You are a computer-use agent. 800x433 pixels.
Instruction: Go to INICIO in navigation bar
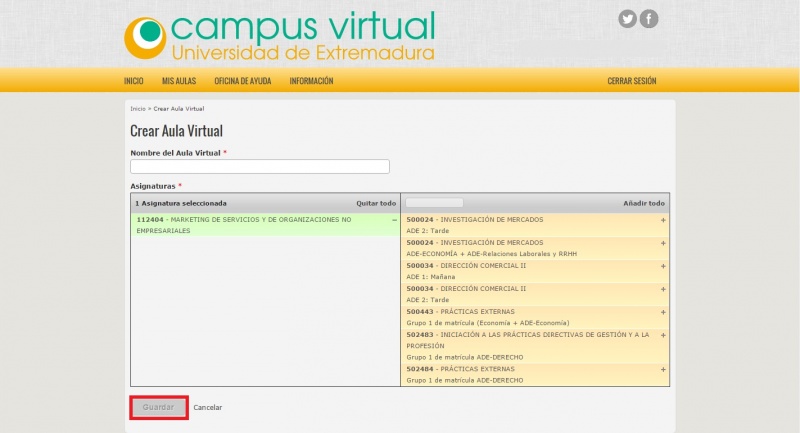(134, 81)
